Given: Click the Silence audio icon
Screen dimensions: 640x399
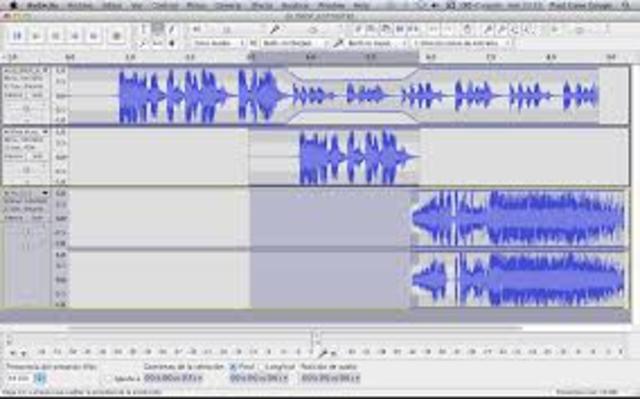Looking at the screenshot, I should click(414, 29).
